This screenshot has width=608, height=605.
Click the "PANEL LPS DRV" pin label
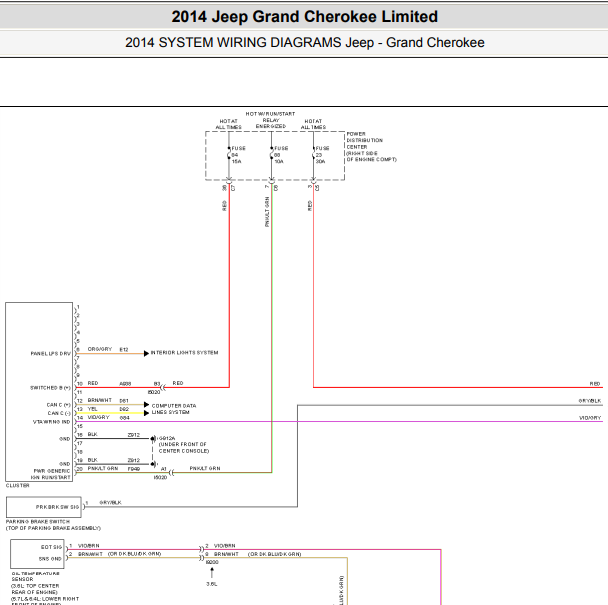click(x=50, y=354)
